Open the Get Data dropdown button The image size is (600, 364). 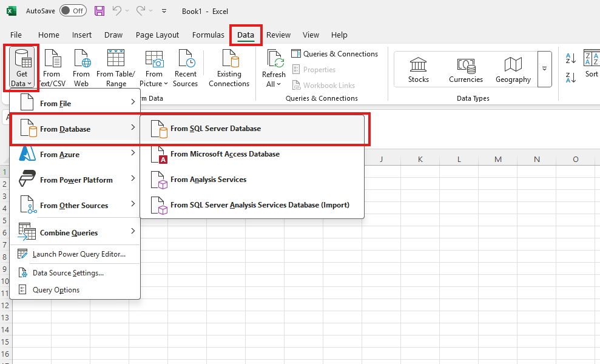coord(22,68)
